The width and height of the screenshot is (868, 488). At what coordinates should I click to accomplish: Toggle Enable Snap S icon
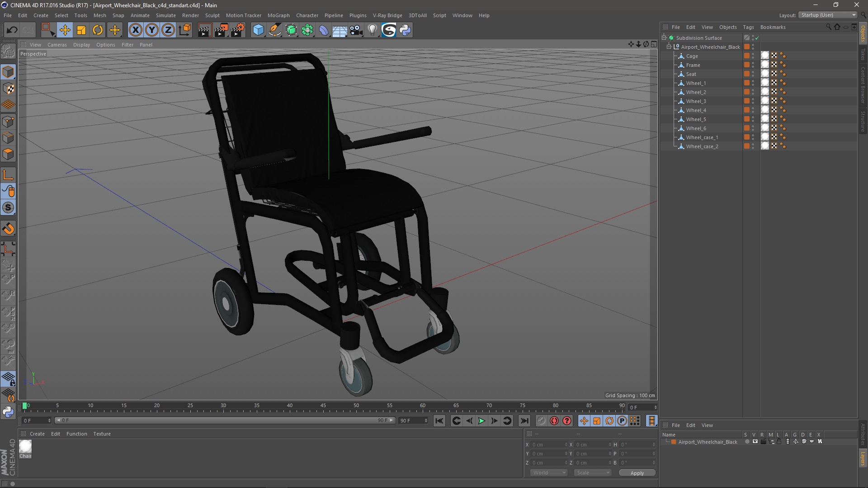[8, 207]
